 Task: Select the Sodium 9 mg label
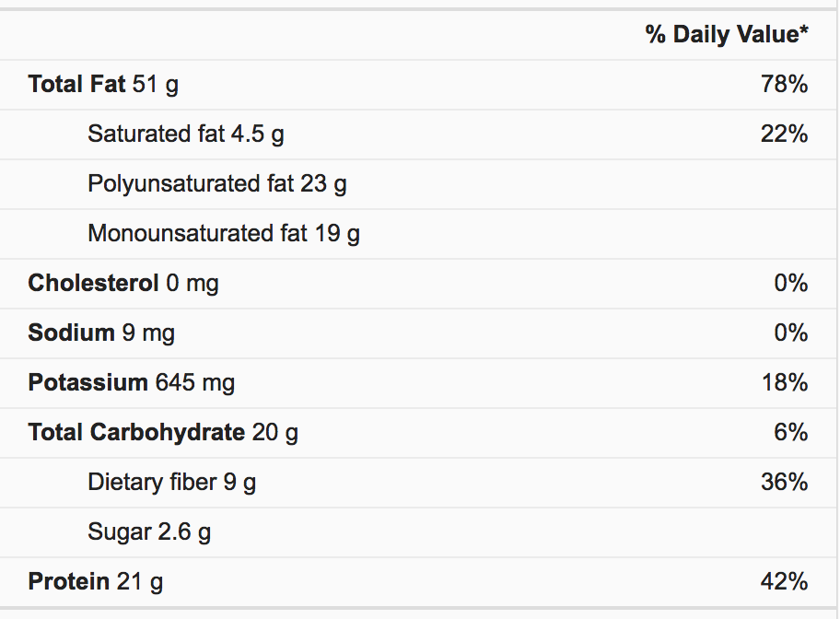(101, 333)
